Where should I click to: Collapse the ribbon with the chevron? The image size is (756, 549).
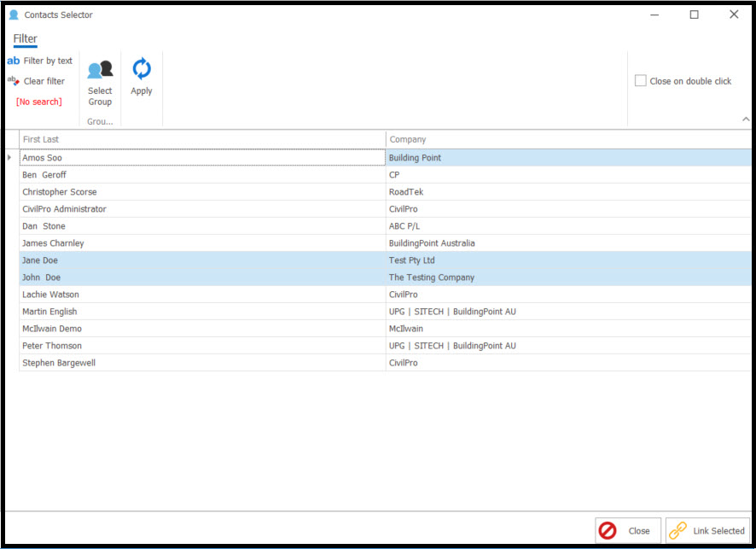click(746, 120)
